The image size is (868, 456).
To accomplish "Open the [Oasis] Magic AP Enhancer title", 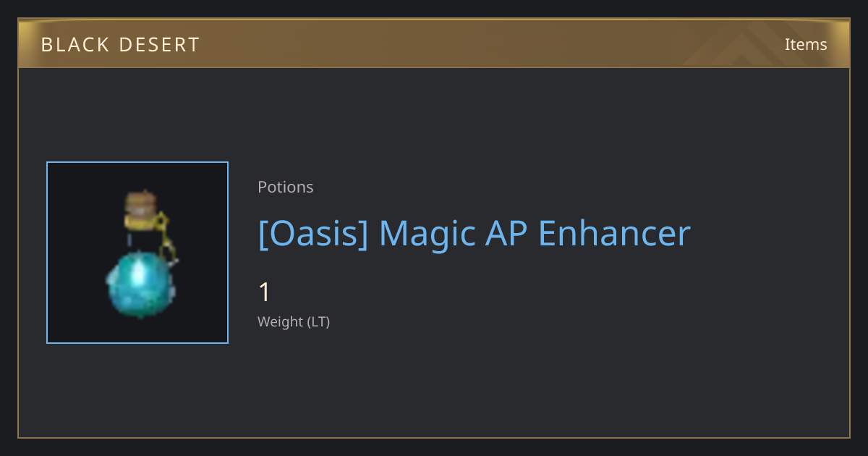I will tap(475, 234).
